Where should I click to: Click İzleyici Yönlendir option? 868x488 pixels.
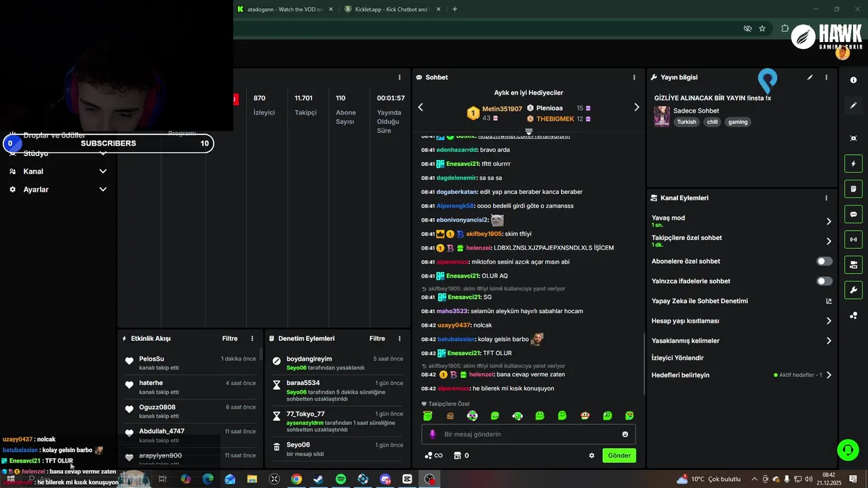point(677,358)
